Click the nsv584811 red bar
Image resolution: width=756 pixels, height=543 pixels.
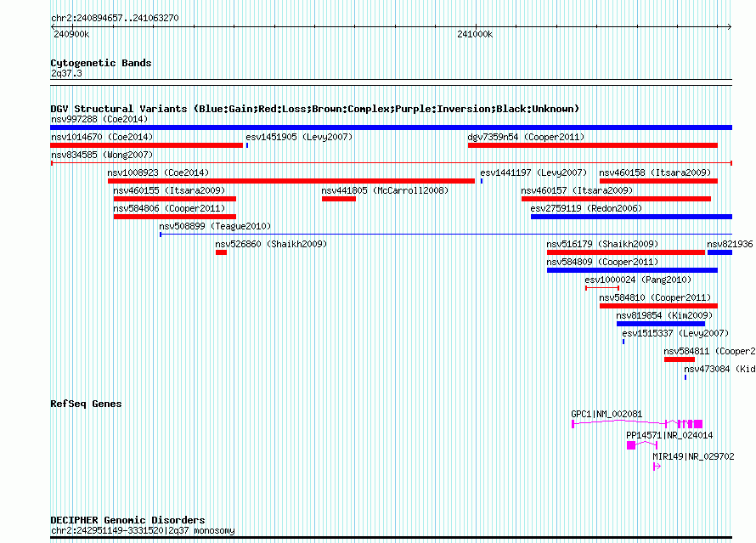[680, 359]
